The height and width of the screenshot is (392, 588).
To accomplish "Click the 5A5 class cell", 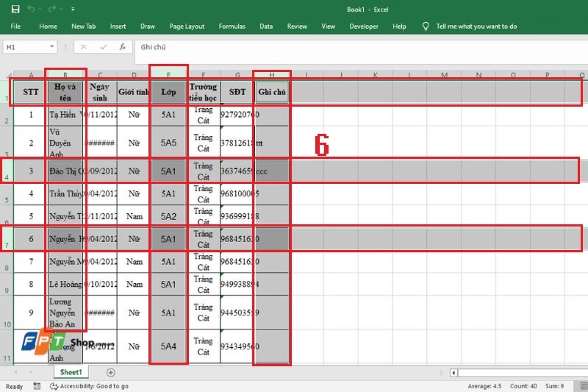I will [168, 143].
